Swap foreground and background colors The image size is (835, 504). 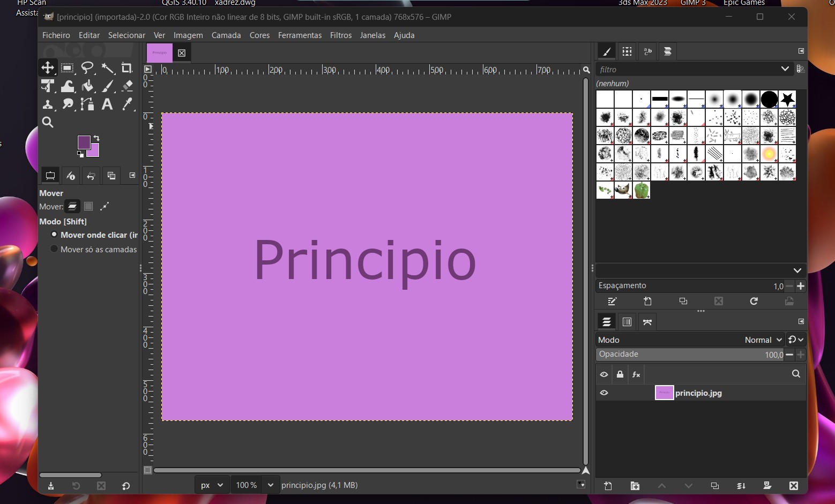tap(96, 138)
